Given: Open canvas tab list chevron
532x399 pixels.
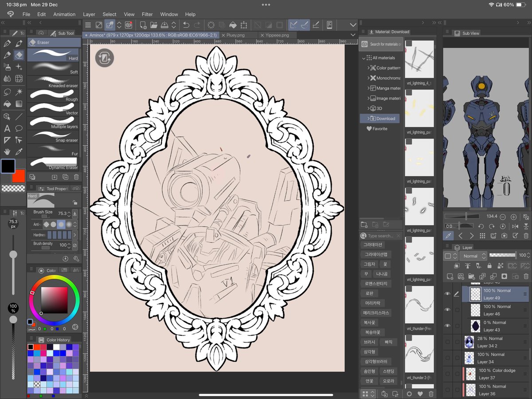Looking at the screenshot, I should (x=353, y=35).
